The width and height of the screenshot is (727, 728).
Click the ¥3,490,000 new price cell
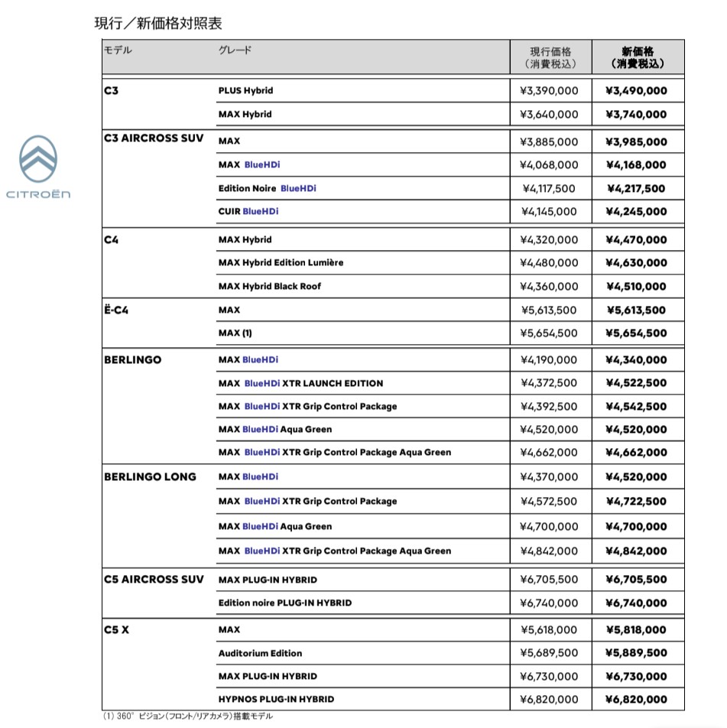635,90
